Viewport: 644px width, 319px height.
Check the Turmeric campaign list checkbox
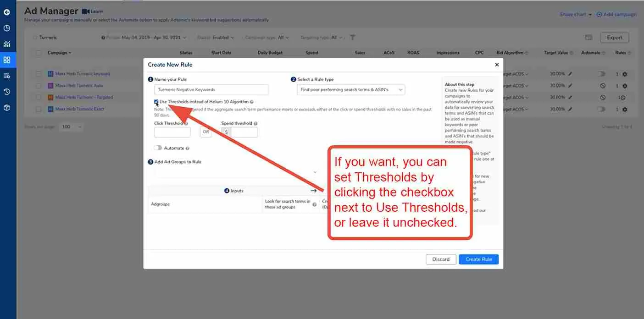35,37
